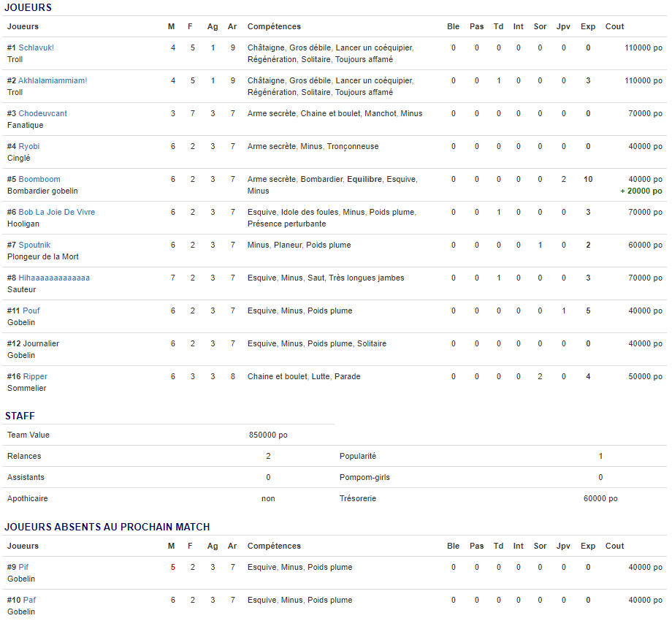Select Team Value amount 850000 po
Screen dimensions: 672x621
click(x=268, y=435)
